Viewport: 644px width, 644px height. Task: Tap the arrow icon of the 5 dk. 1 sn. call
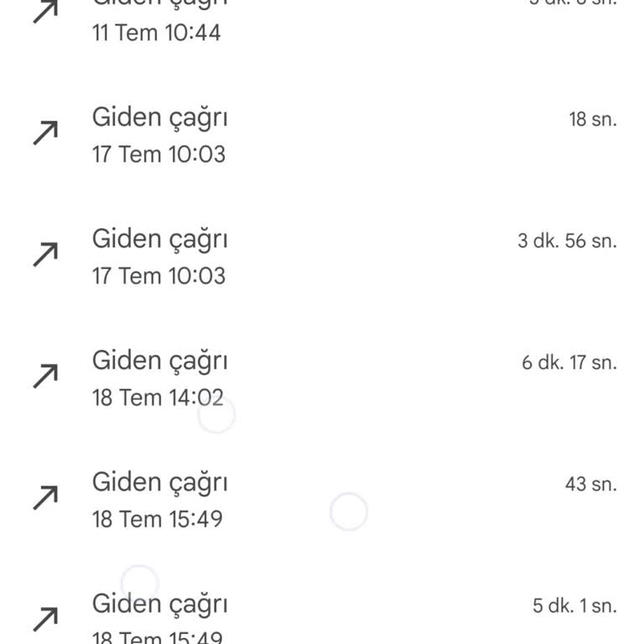pyautogui.click(x=45, y=619)
